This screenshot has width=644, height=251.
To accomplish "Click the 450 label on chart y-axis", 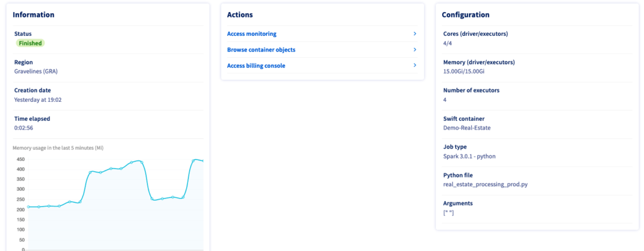I will point(21,159).
